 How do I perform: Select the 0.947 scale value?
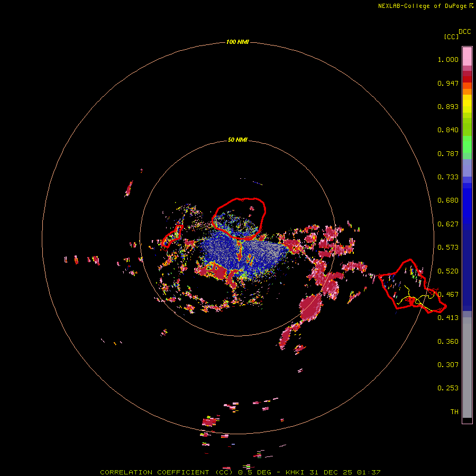coord(448,83)
